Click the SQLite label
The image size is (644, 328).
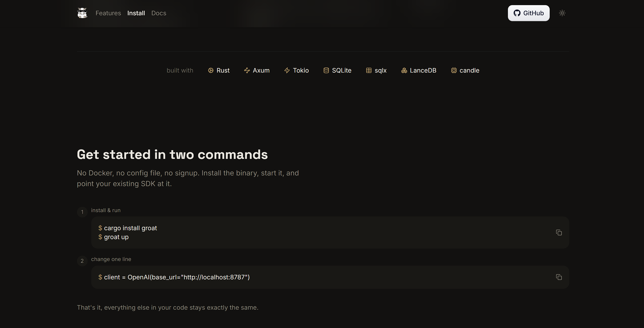click(342, 70)
